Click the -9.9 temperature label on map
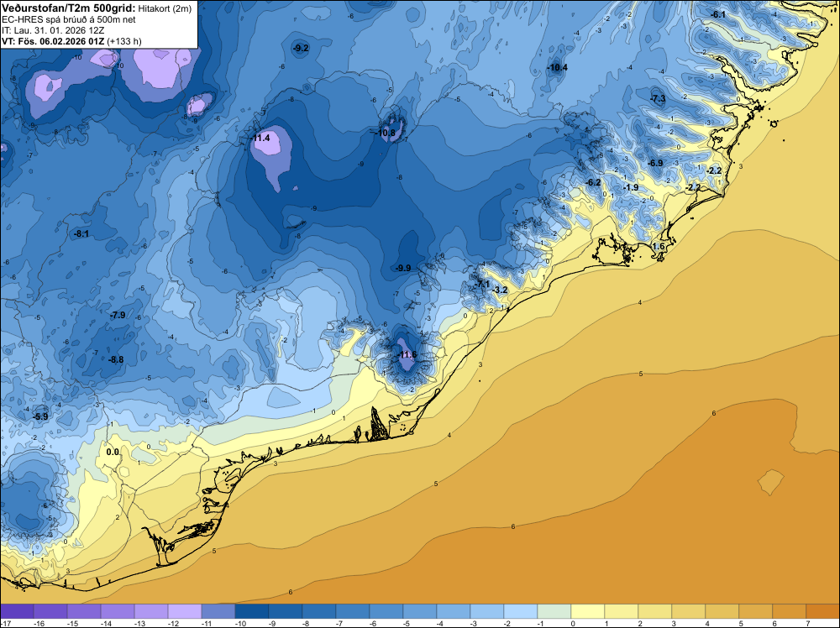The image size is (840, 628). pyautogui.click(x=403, y=268)
